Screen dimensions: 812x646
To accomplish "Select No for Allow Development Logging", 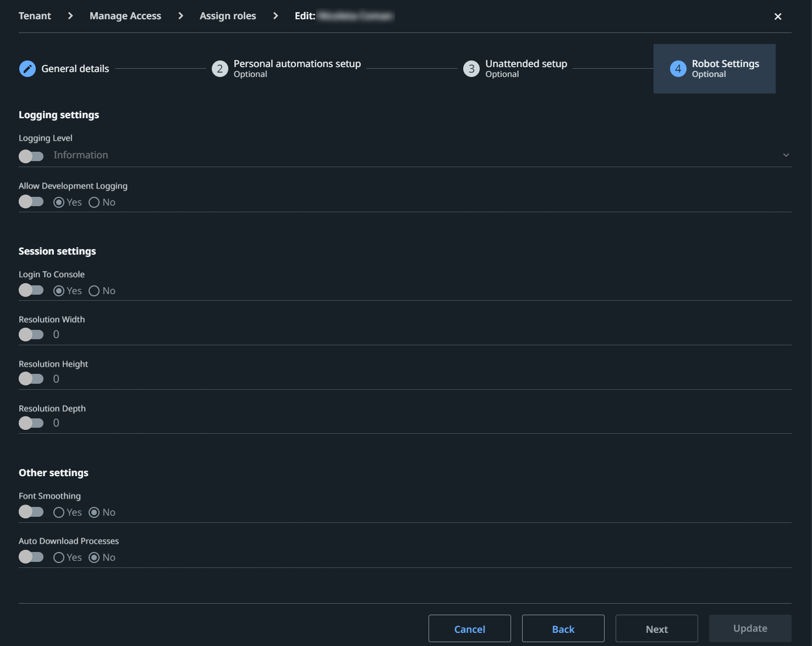I will coord(94,202).
